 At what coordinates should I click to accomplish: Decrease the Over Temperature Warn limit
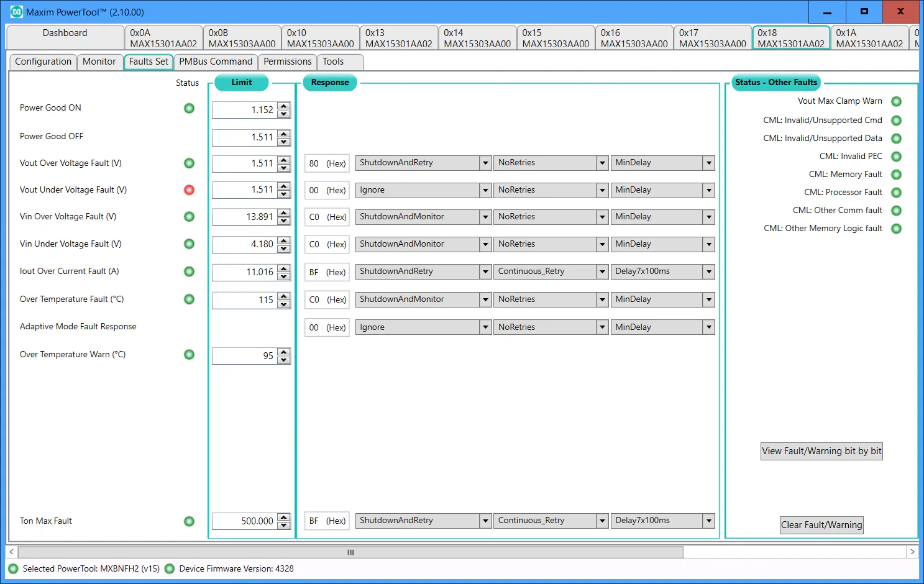coord(284,360)
